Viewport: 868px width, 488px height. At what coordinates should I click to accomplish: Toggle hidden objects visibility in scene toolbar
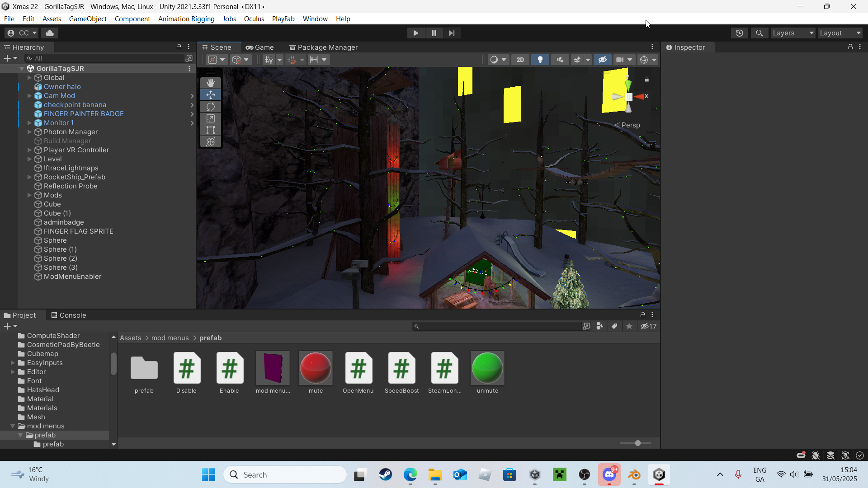603,60
